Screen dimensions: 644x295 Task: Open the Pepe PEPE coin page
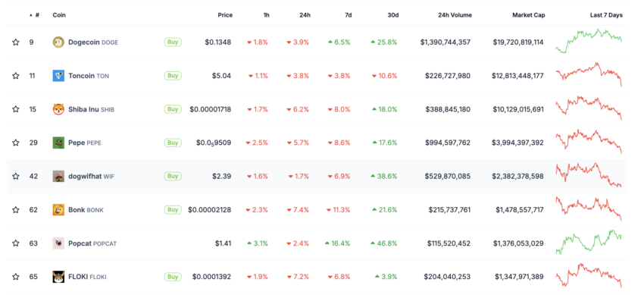85,143
